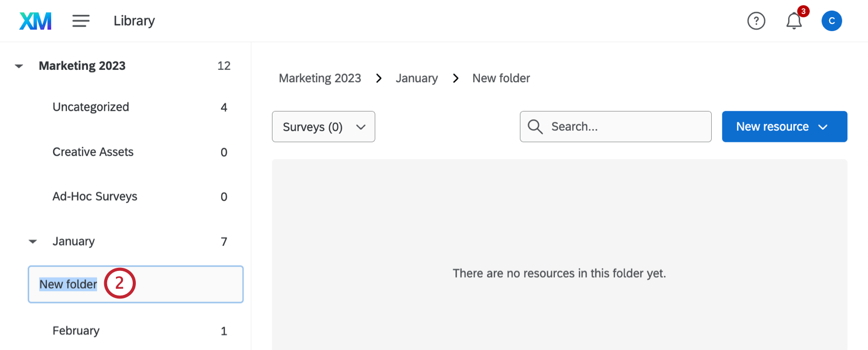The image size is (868, 350).
Task: Open the New resource dropdown
Action: pos(784,127)
